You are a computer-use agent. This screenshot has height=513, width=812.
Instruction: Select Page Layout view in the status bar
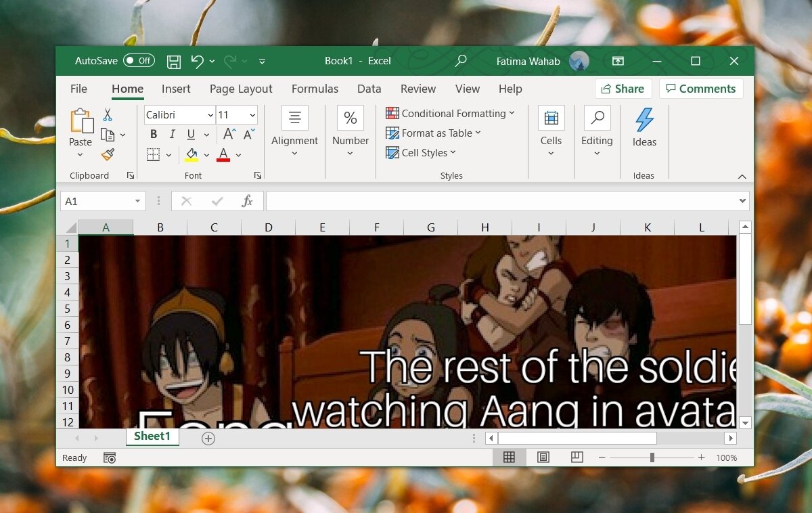click(543, 458)
